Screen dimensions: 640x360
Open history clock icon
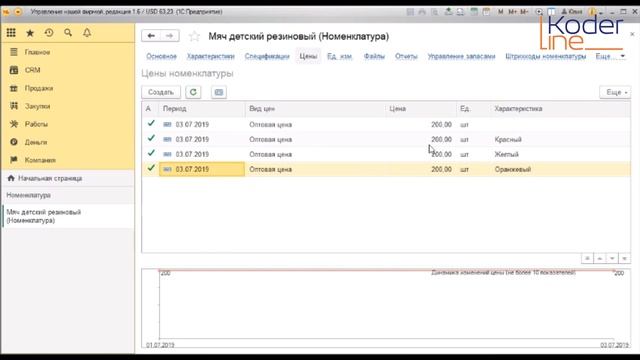(49, 33)
